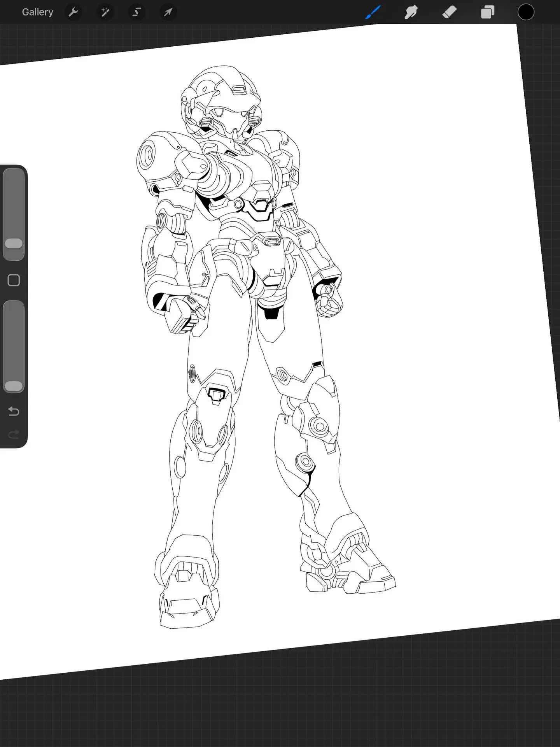
Task: Activate the Selection tool
Action: pyautogui.click(x=136, y=12)
